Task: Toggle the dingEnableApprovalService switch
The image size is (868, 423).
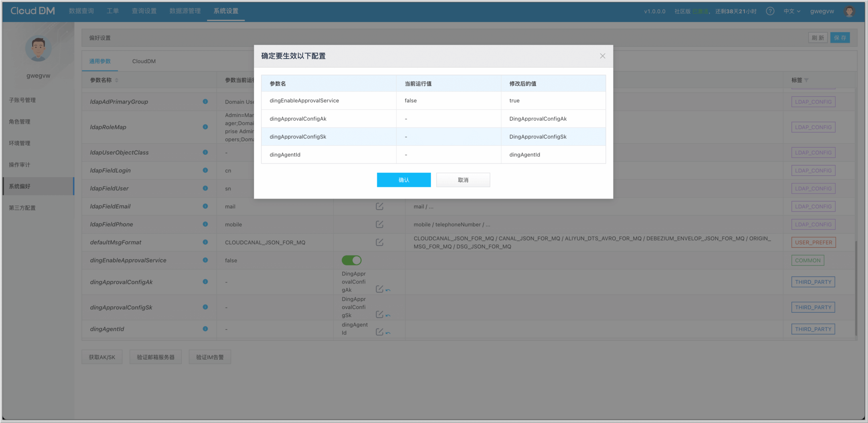Action: [352, 260]
